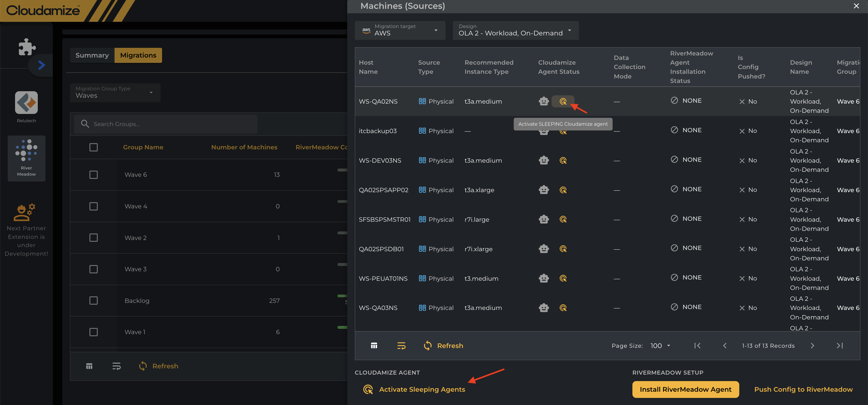868x405 pixels.
Task: Open the extensions puzzle icon in sidebar
Action: [x=27, y=47]
